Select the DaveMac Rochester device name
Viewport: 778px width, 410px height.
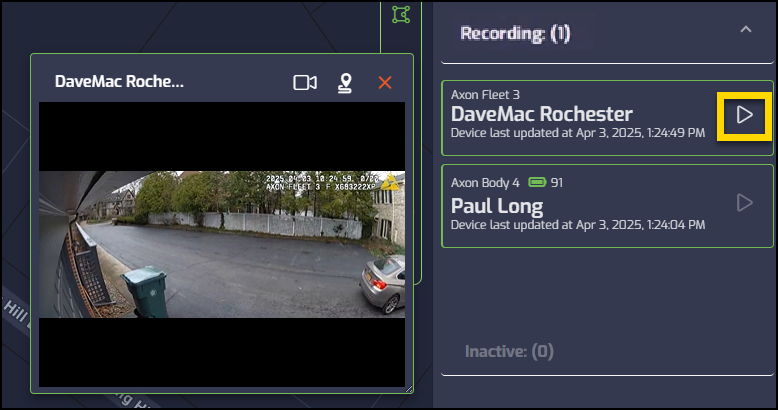[x=541, y=114]
